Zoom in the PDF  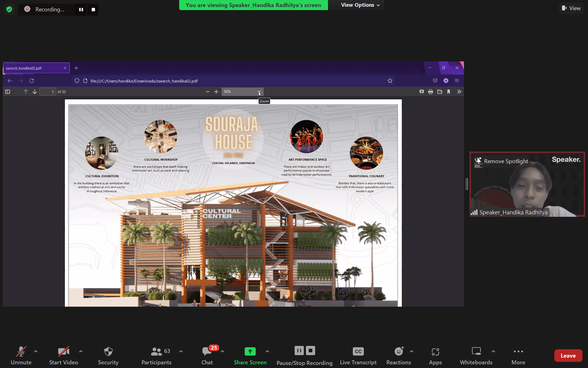216,92
